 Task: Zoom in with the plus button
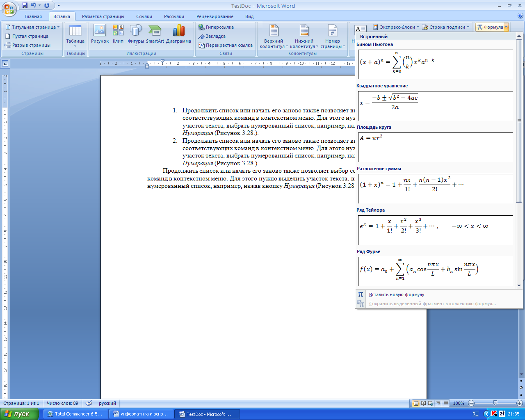pos(520,403)
